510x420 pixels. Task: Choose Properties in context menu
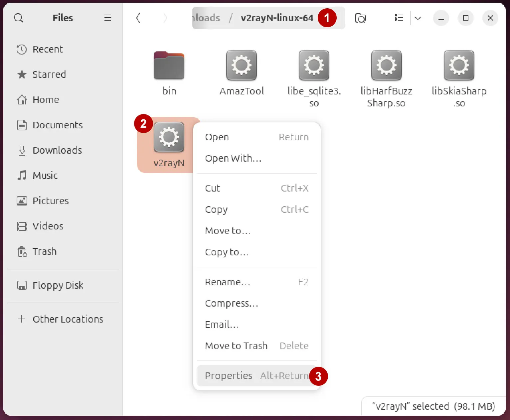[257, 376]
